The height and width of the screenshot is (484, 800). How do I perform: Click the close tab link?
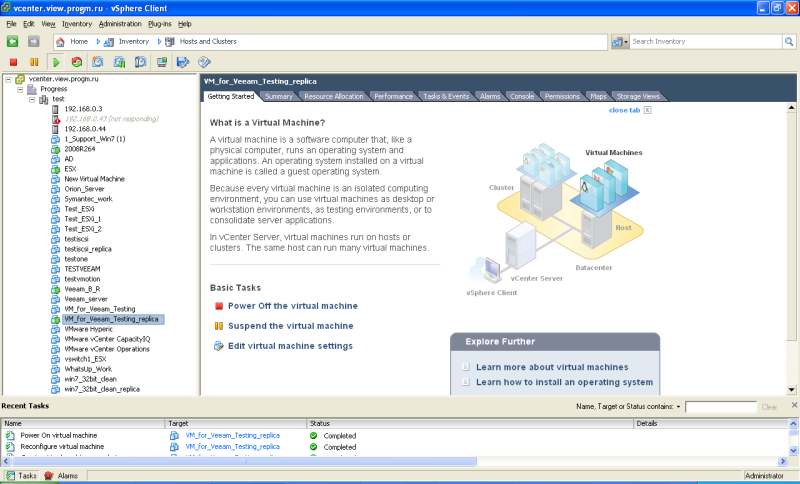[624, 110]
